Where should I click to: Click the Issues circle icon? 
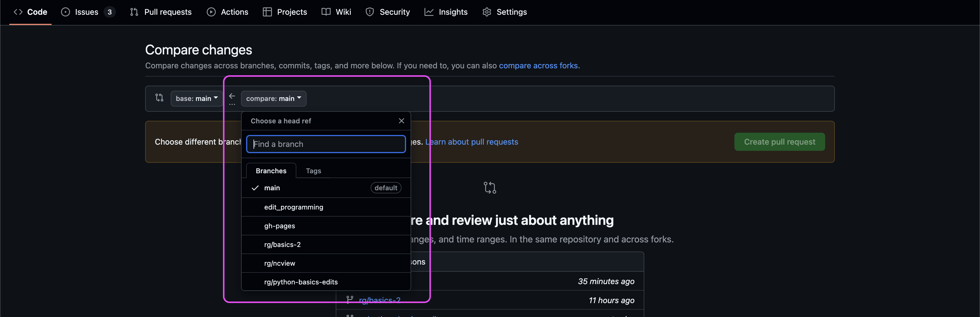66,12
